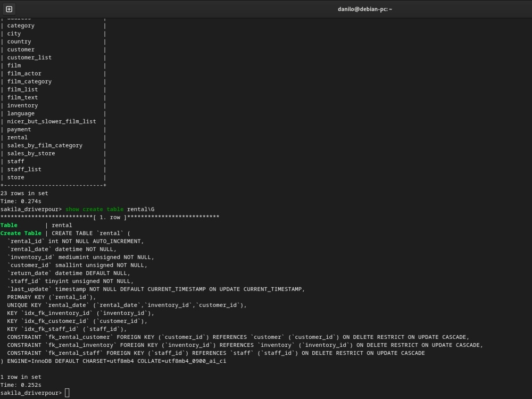532x399 pixels.
Task: Select the word rental in the table list
Action: [16, 137]
